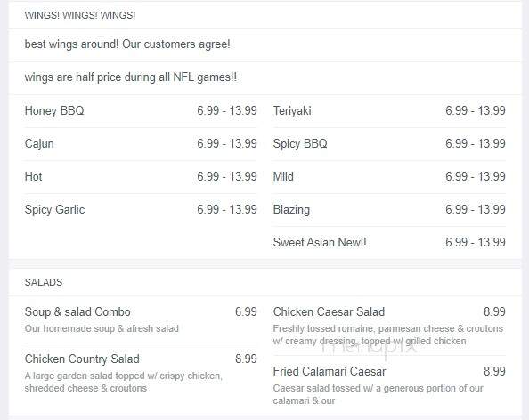Click the Honey BBQ price range
The width and height of the screenshot is (529, 420).
click(x=227, y=110)
